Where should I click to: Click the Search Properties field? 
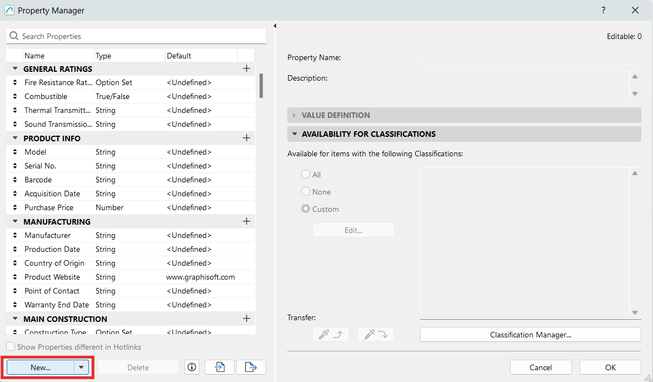coord(136,36)
